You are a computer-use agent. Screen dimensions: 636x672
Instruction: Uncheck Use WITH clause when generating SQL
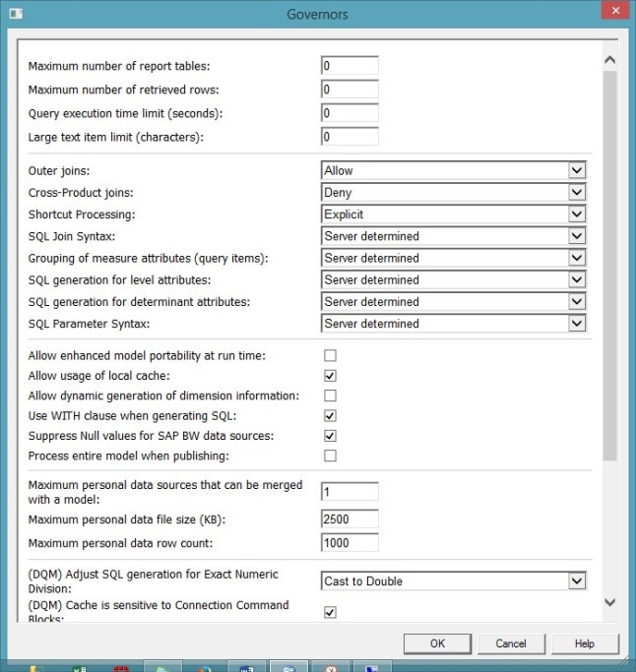[x=331, y=415]
